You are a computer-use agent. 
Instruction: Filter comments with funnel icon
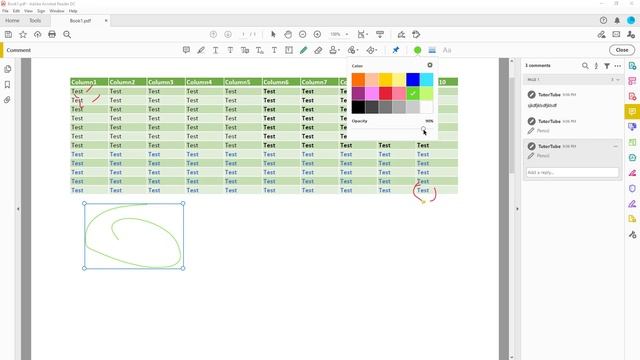(607, 65)
